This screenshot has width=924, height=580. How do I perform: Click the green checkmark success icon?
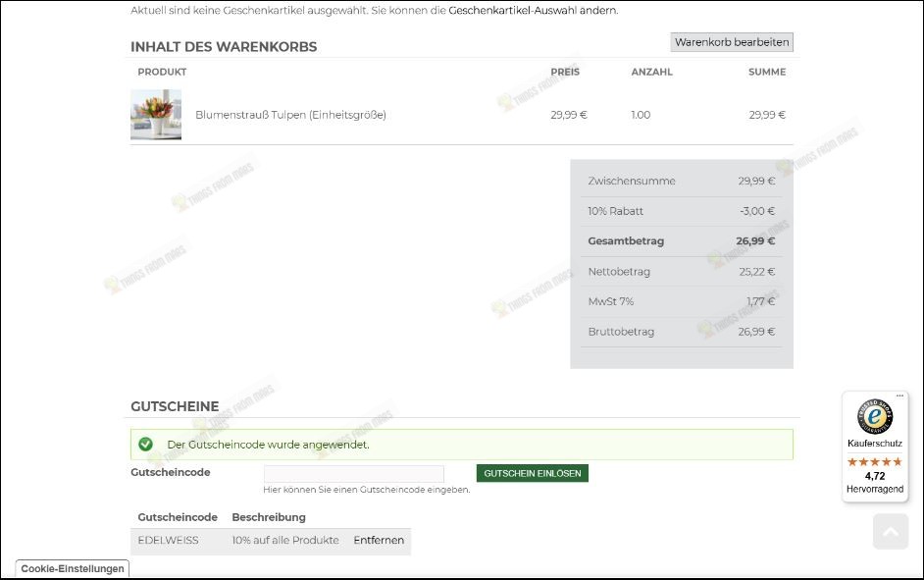point(145,444)
